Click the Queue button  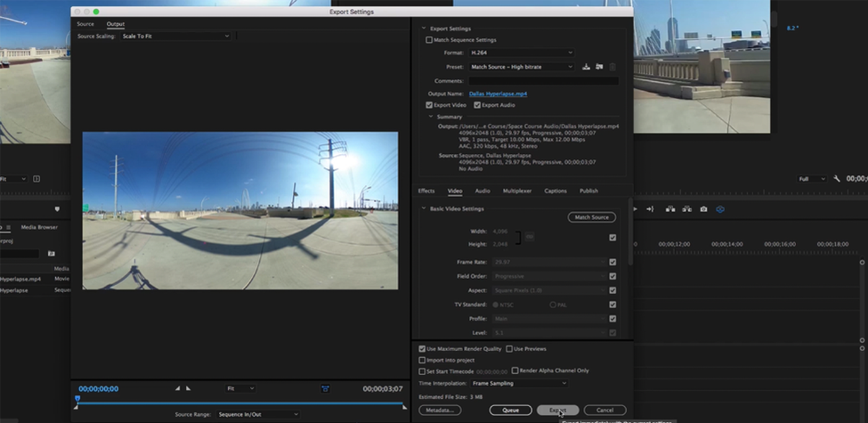510,410
